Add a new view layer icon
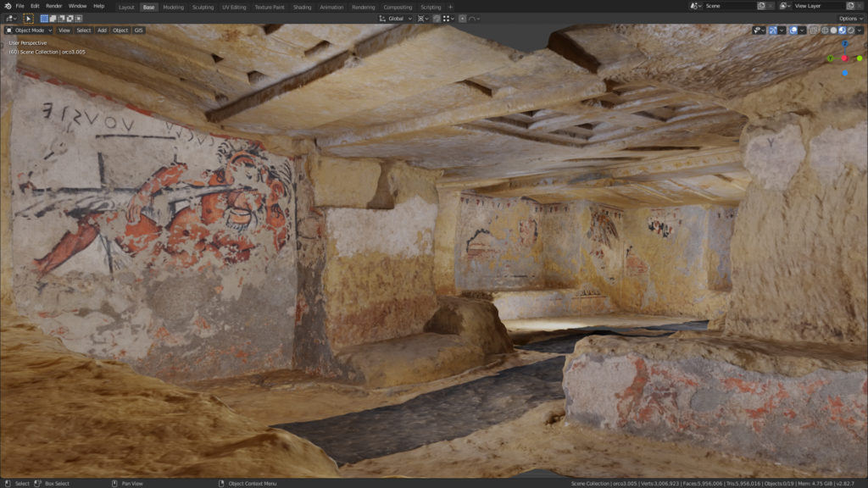868x488 pixels. [850, 6]
